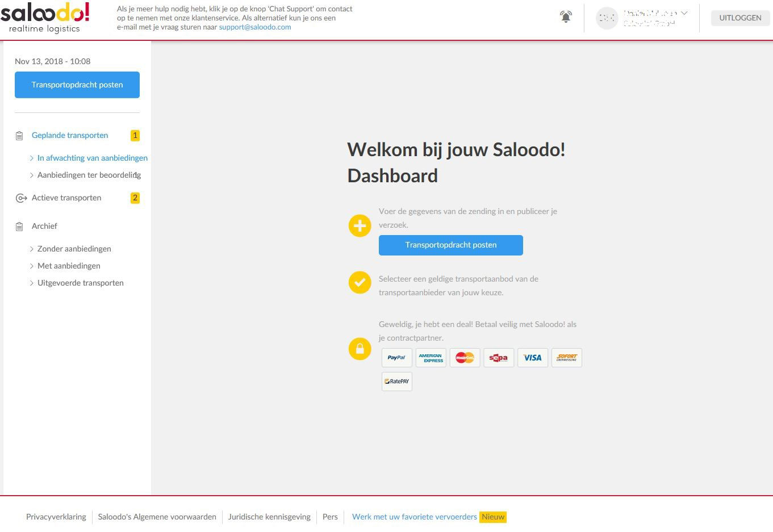Click sidebar Transportopdracht posten button
This screenshot has height=532, width=773.
tap(77, 85)
